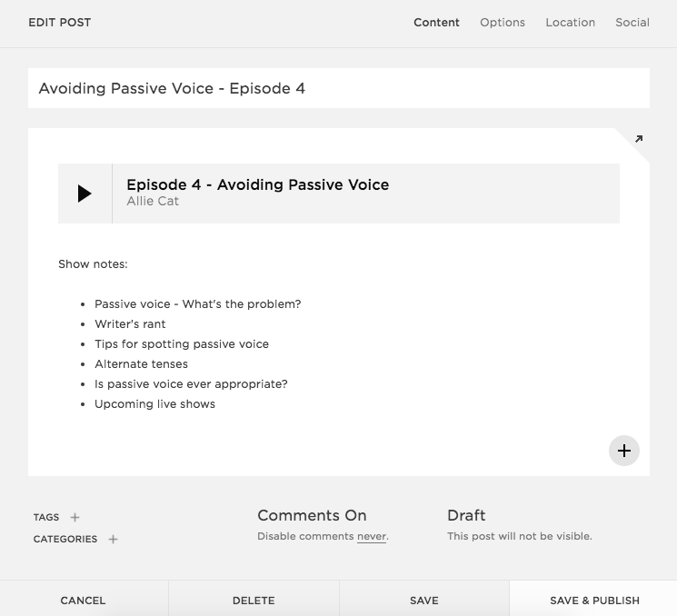
Task: Open the Location tab
Action: point(570,23)
